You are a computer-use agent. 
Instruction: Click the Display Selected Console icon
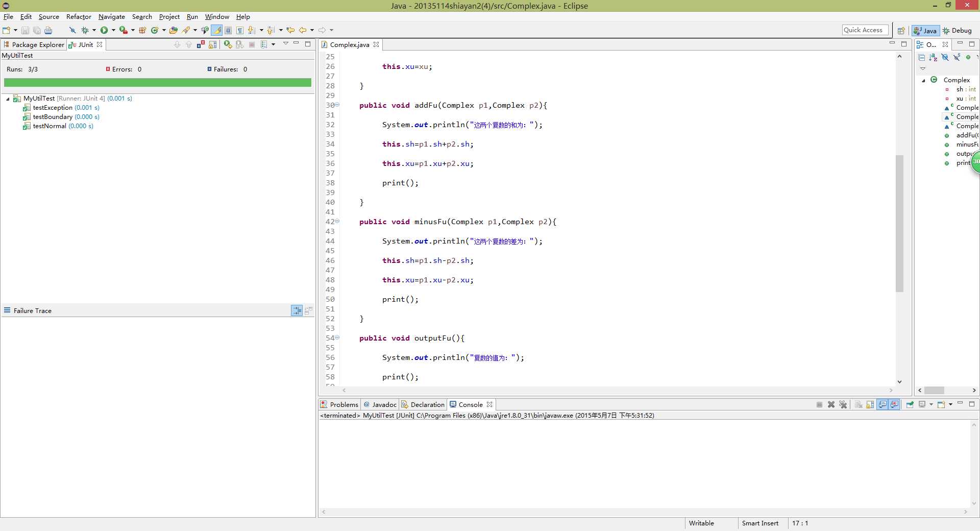tap(922, 404)
